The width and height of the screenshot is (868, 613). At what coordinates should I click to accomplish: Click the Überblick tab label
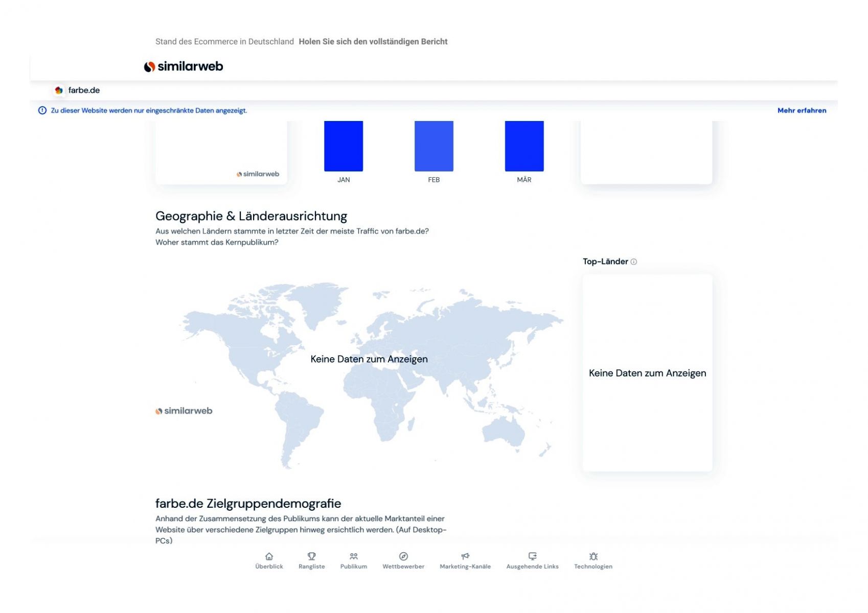pyautogui.click(x=269, y=567)
